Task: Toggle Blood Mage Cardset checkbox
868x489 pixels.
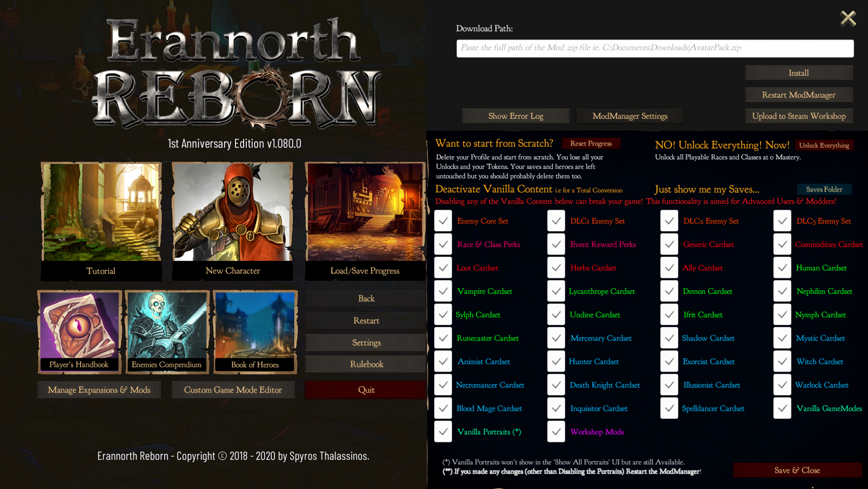Action: tap(443, 408)
